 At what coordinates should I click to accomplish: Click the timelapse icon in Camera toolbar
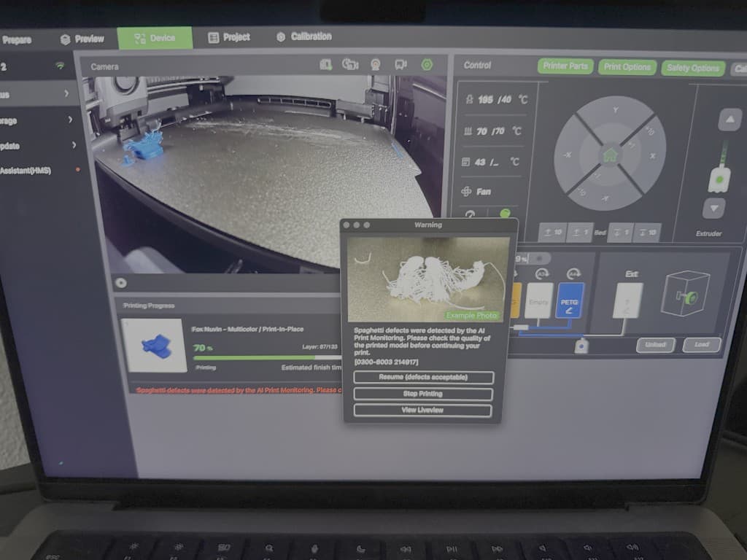coord(350,64)
